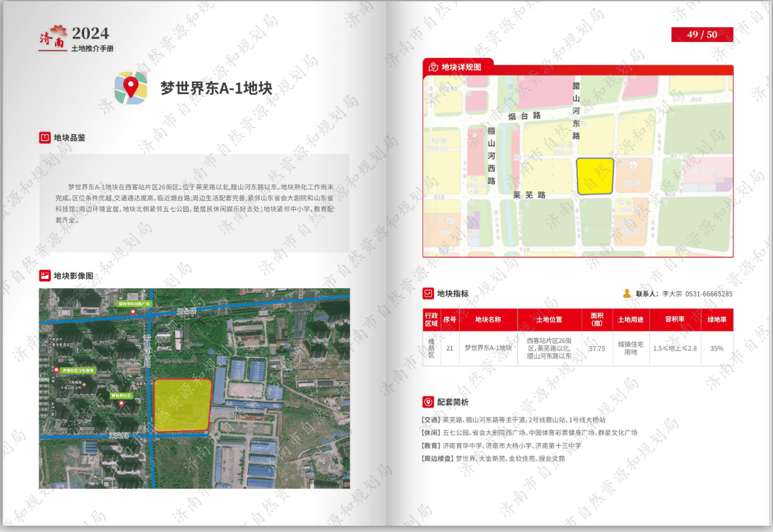The width and height of the screenshot is (773, 532).
Task: Click the map pin icon beside the plot title
Action: click(131, 87)
